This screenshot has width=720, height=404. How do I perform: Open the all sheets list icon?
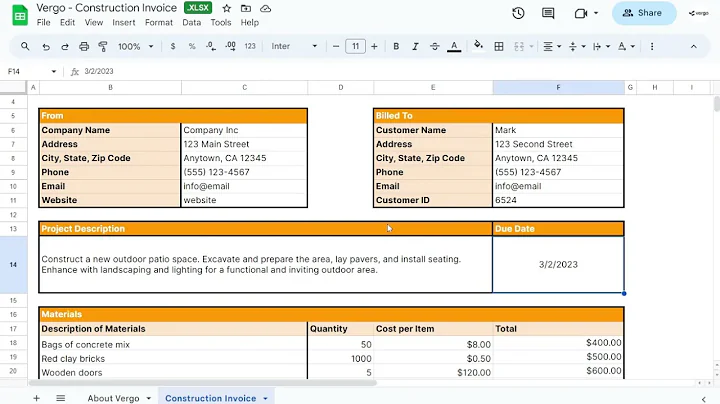(61, 398)
